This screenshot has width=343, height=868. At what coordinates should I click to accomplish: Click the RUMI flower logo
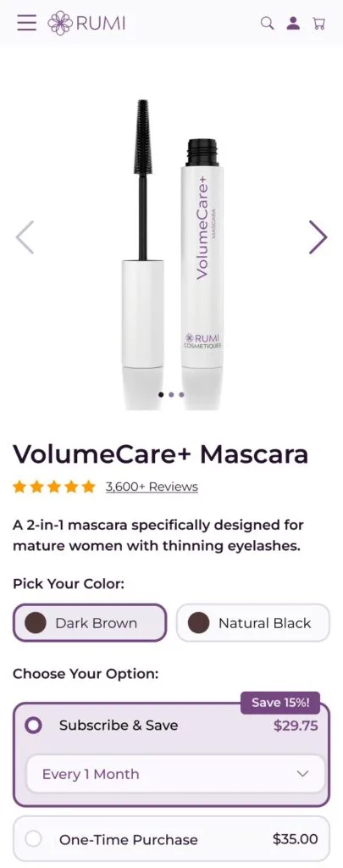(x=87, y=23)
